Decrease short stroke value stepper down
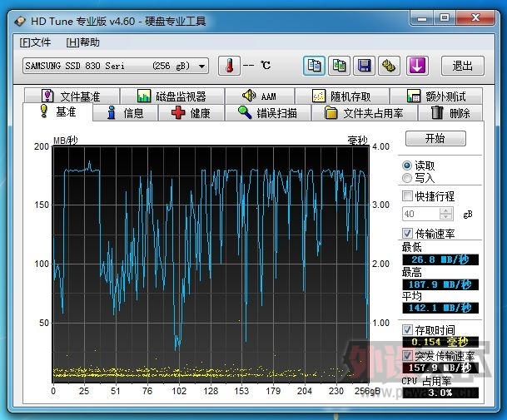507x420 pixels. pyautogui.click(x=446, y=217)
